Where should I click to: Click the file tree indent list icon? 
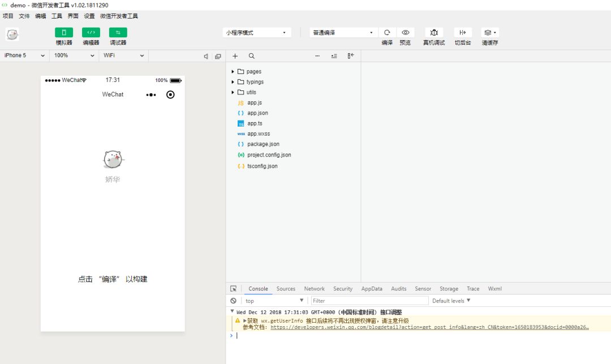tap(334, 56)
